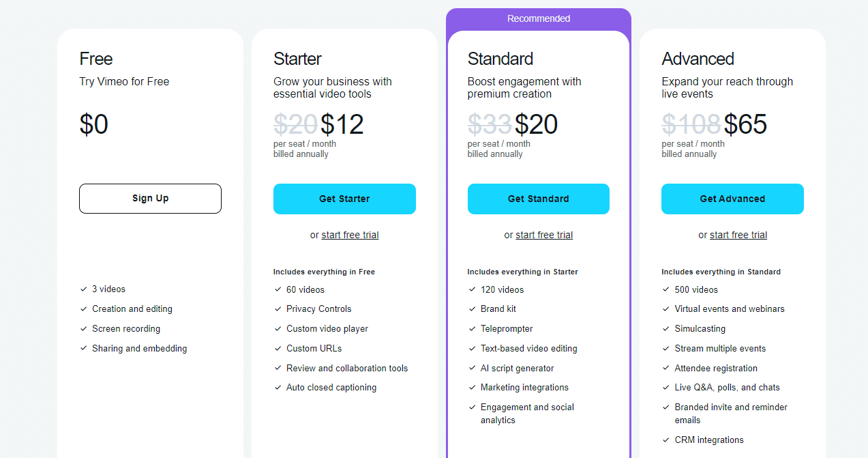
Task: Click checkmark next to CRM integrations
Action: (x=666, y=440)
